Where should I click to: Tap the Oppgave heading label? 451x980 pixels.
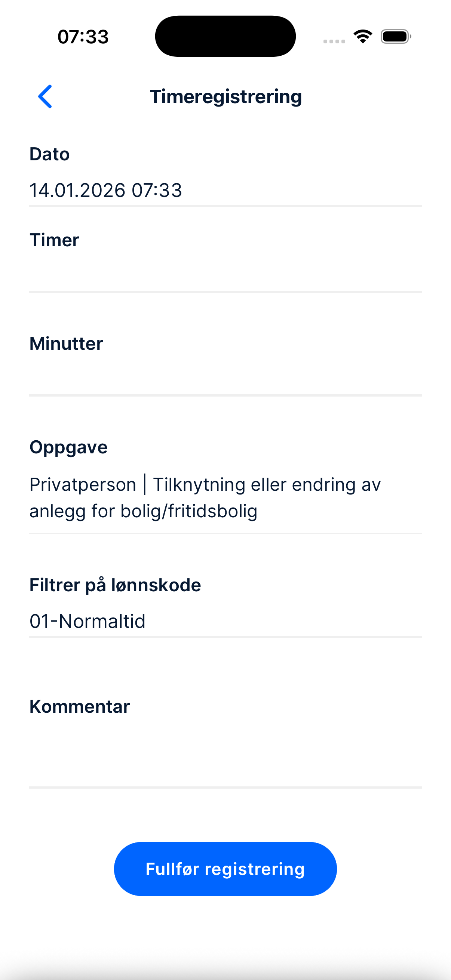[68, 447]
